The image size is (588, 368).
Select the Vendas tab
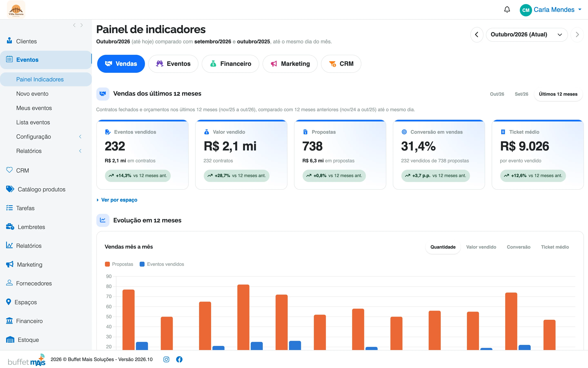pyautogui.click(x=121, y=64)
